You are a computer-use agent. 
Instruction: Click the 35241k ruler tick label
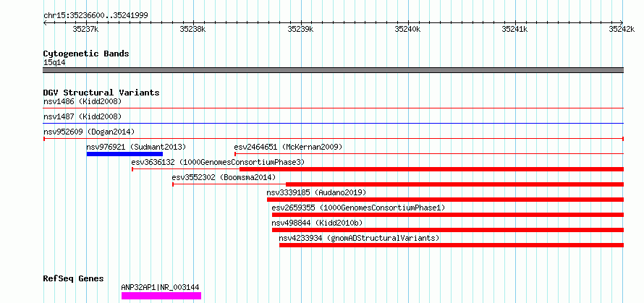click(515, 29)
